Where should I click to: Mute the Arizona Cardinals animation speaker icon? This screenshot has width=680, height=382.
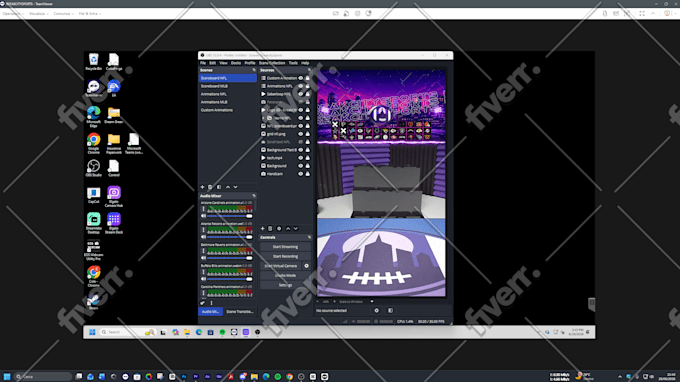(203, 216)
